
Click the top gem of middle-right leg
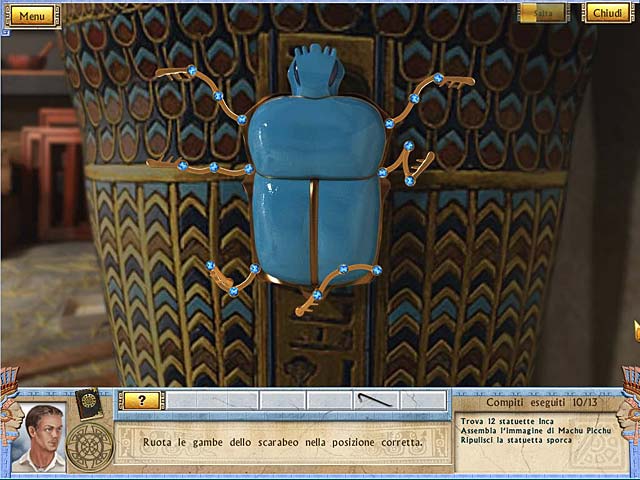pyautogui.click(x=408, y=146)
